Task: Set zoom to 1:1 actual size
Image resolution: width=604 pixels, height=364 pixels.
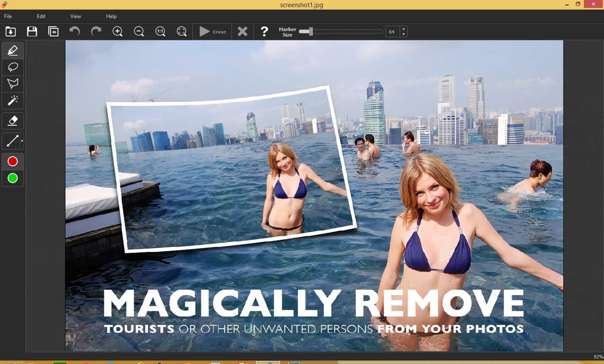Action: point(160,32)
